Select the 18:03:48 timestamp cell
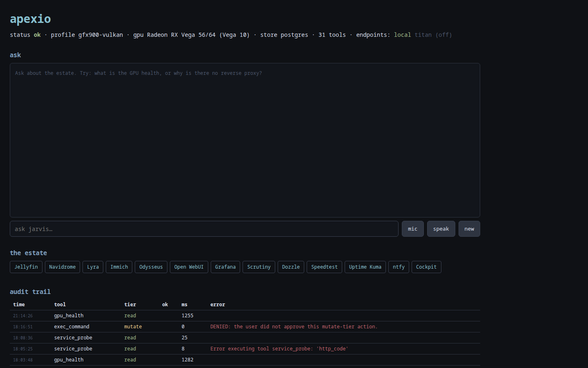This screenshot has width=588, height=368. pyautogui.click(x=23, y=360)
